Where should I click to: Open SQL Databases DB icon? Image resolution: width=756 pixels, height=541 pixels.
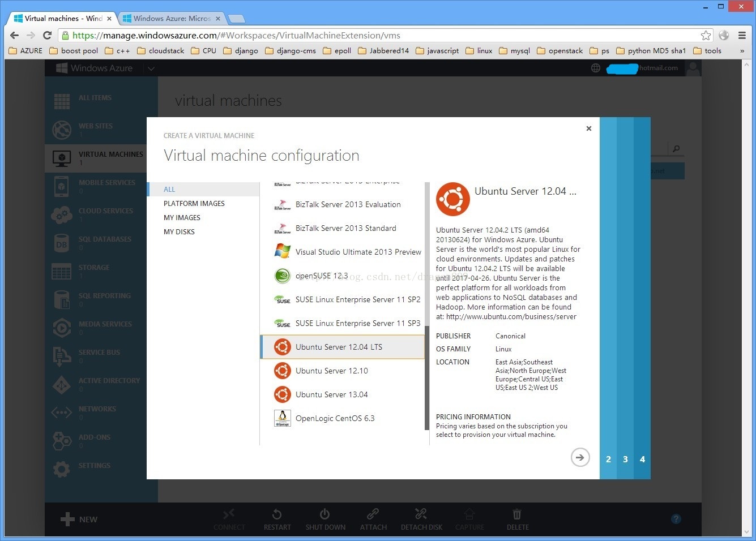point(62,243)
